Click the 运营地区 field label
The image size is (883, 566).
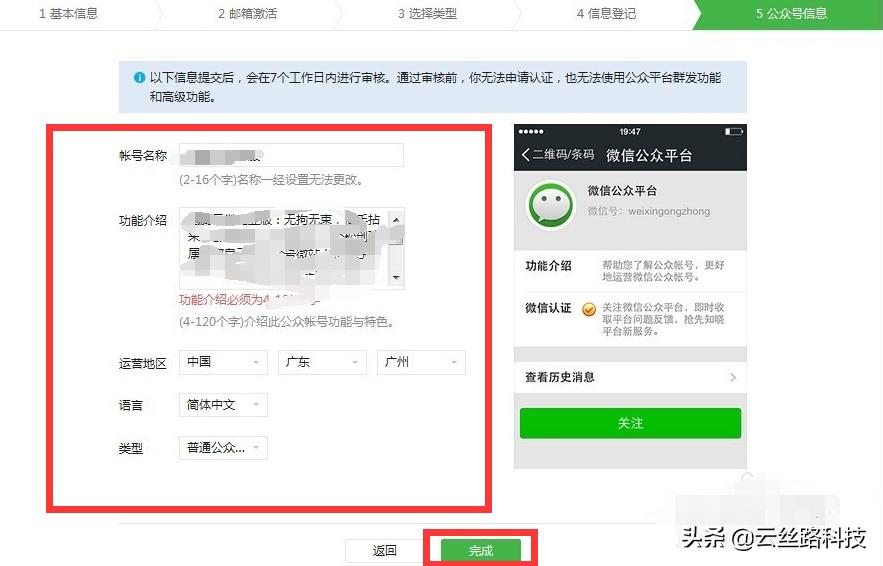click(x=142, y=364)
